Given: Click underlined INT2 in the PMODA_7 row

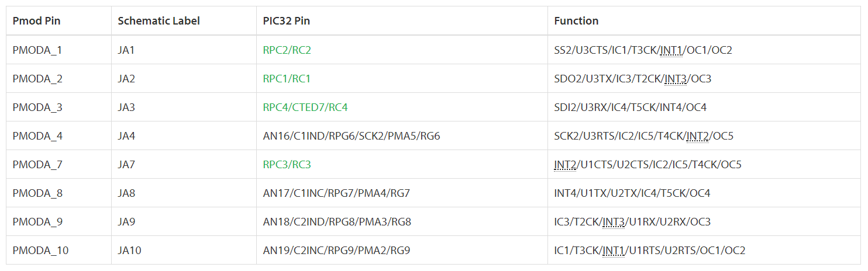Looking at the screenshot, I should click(565, 165).
